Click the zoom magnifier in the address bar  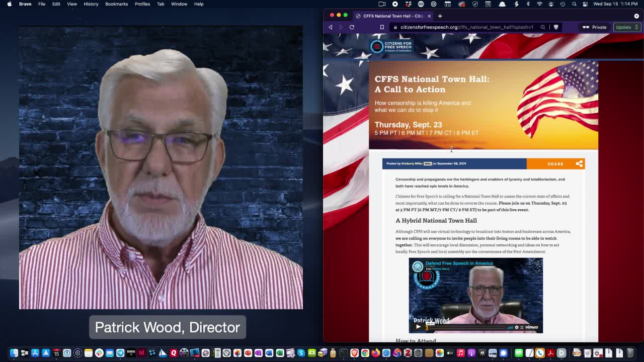(x=543, y=27)
